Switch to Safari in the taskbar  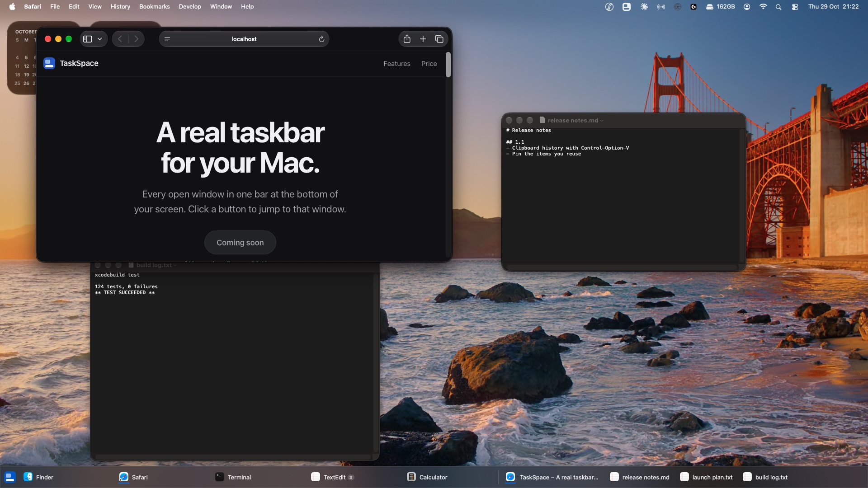134,477
